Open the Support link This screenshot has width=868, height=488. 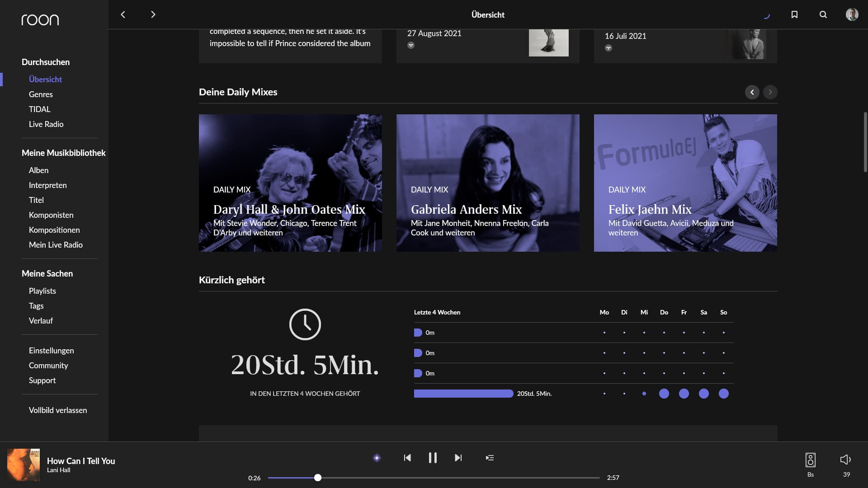42,380
